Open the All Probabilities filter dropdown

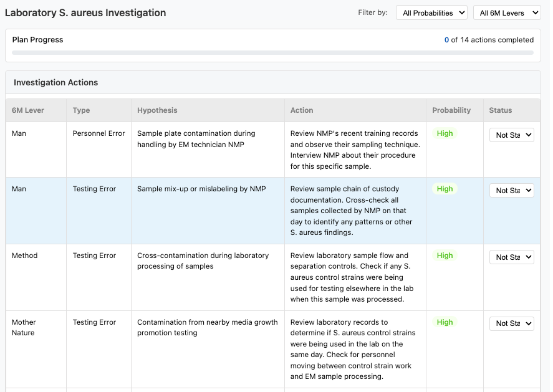click(431, 12)
